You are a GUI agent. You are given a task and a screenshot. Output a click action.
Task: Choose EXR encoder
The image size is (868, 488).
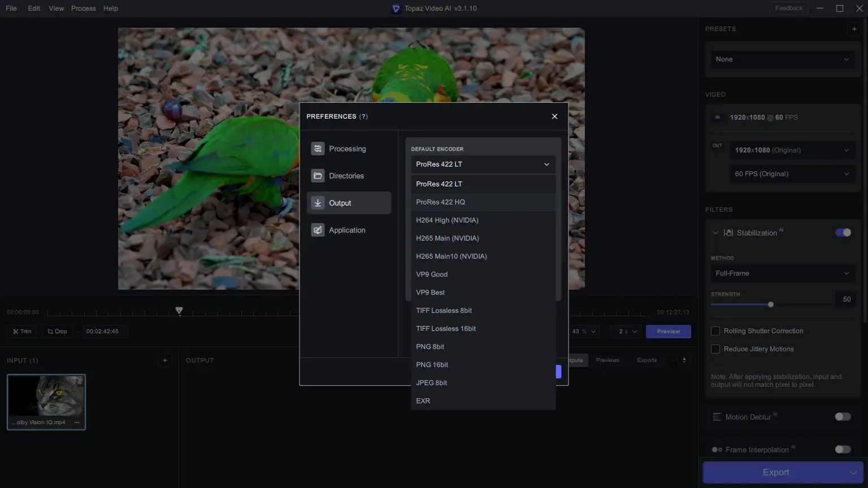click(483, 401)
